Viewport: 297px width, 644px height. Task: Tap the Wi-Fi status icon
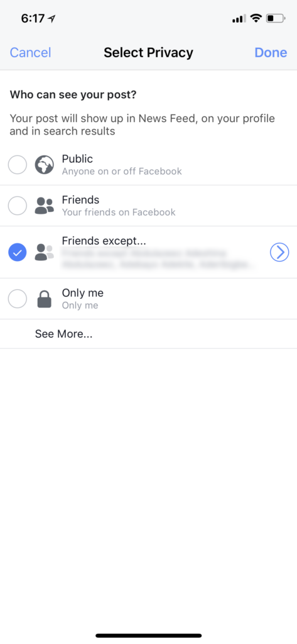click(256, 18)
